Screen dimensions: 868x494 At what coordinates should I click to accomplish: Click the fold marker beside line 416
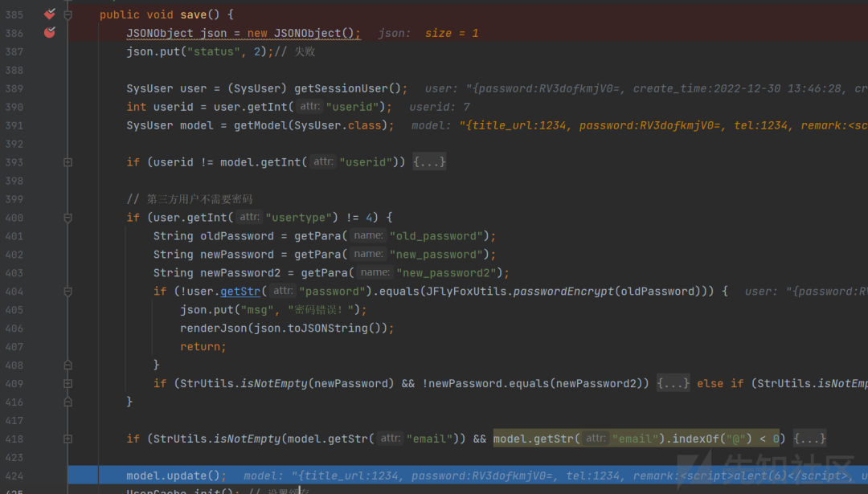(68, 402)
